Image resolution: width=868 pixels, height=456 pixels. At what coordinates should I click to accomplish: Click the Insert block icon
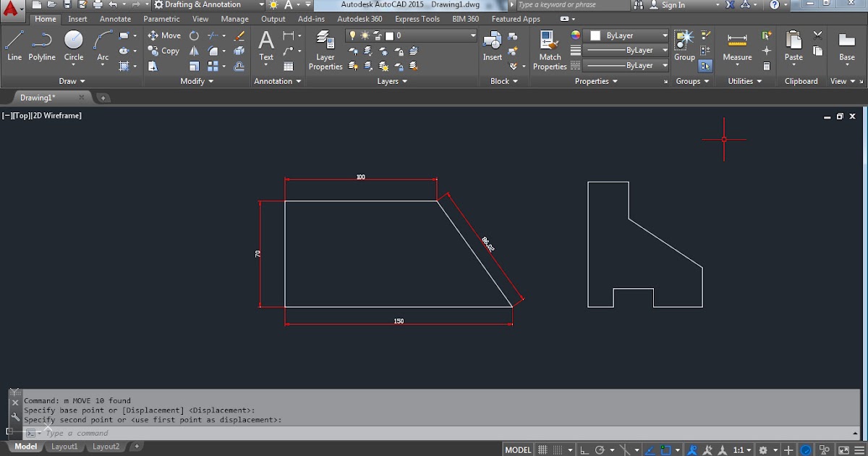[x=491, y=43]
